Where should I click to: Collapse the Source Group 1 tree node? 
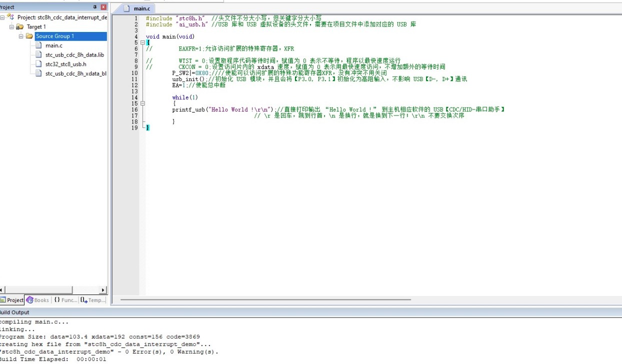(x=21, y=36)
